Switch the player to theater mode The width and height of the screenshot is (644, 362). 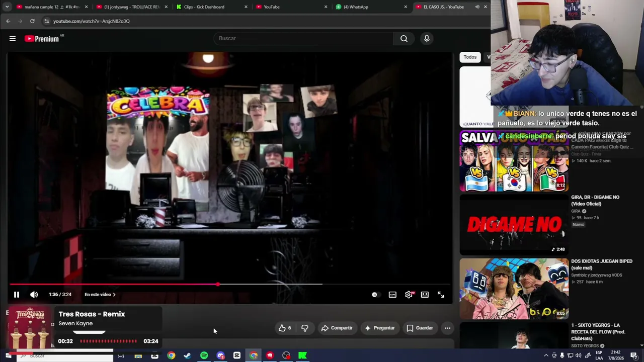pos(425,295)
